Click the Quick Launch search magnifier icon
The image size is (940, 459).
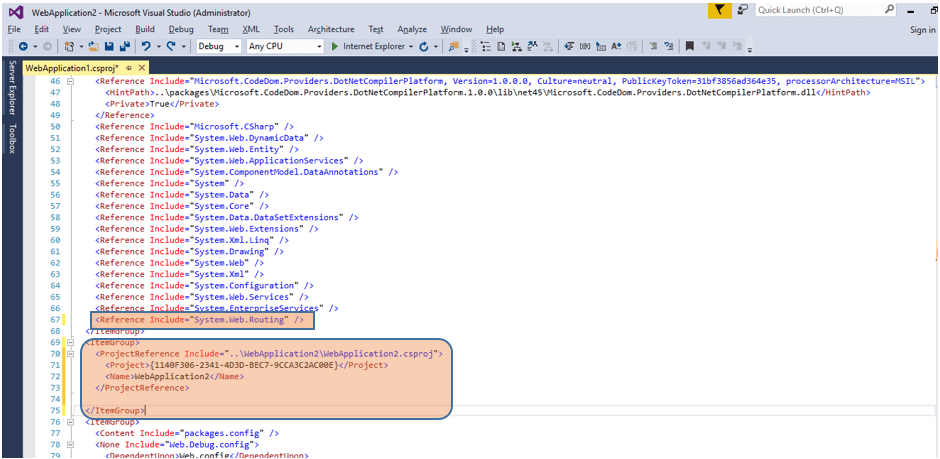click(x=890, y=10)
